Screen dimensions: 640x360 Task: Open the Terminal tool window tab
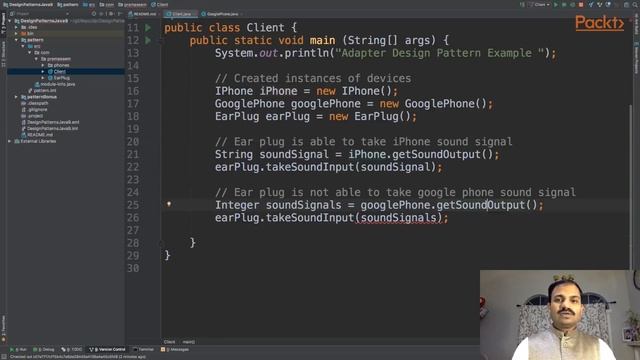144,350
